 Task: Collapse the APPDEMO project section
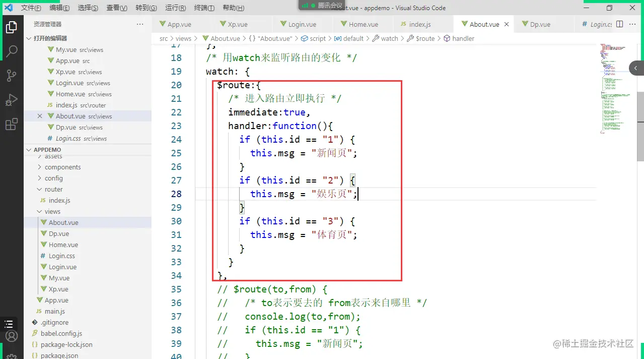88,150
